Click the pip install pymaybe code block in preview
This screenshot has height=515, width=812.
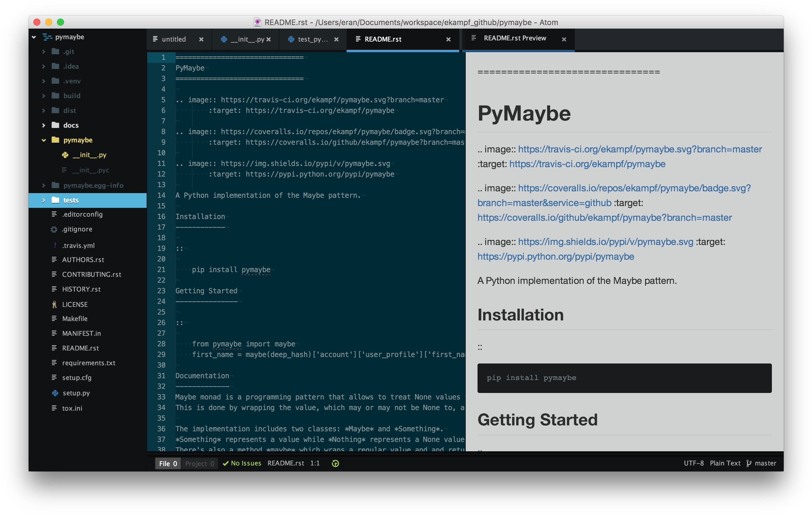pyautogui.click(x=624, y=378)
